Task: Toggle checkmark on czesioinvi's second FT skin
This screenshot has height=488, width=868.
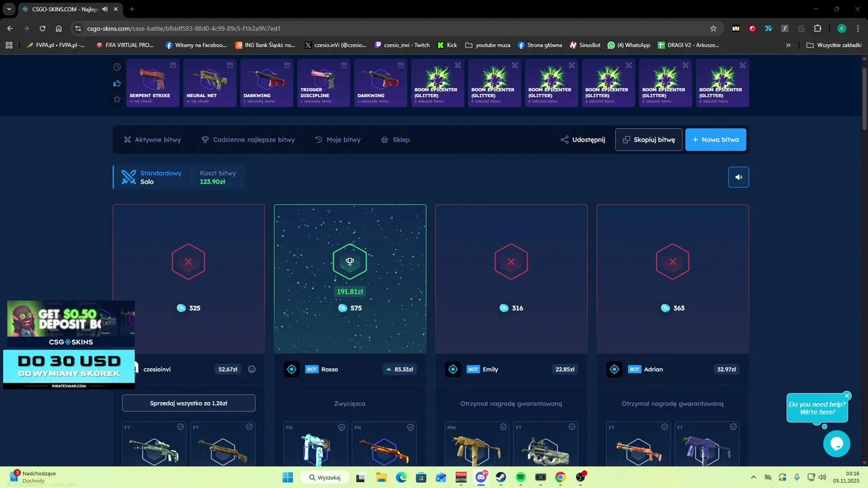Action: point(249,427)
